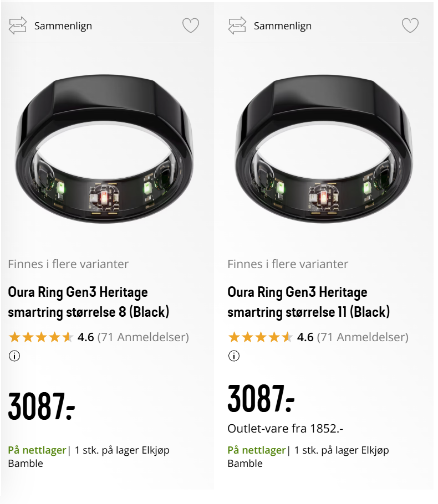The image size is (438, 504).
Task: Click star rating of the size 11 ring
Action: point(261,337)
